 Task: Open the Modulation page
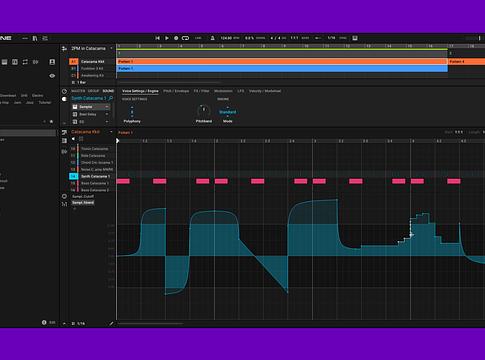(223, 91)
